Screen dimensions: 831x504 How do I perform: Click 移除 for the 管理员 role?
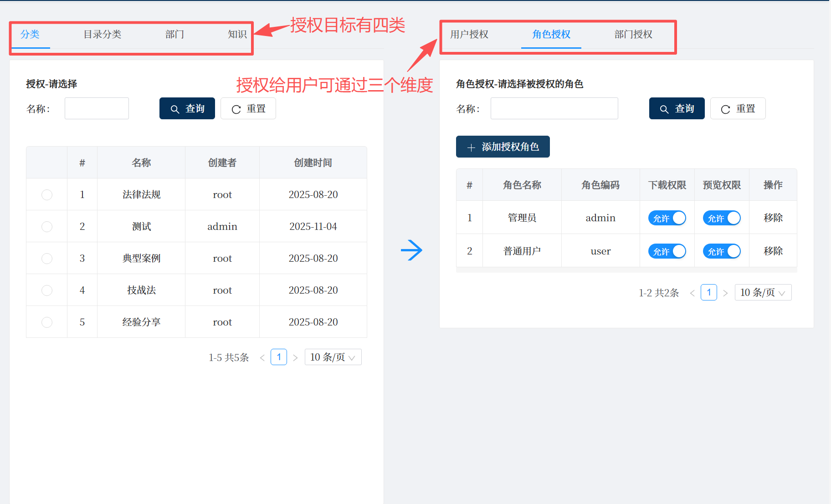point(773,218)
